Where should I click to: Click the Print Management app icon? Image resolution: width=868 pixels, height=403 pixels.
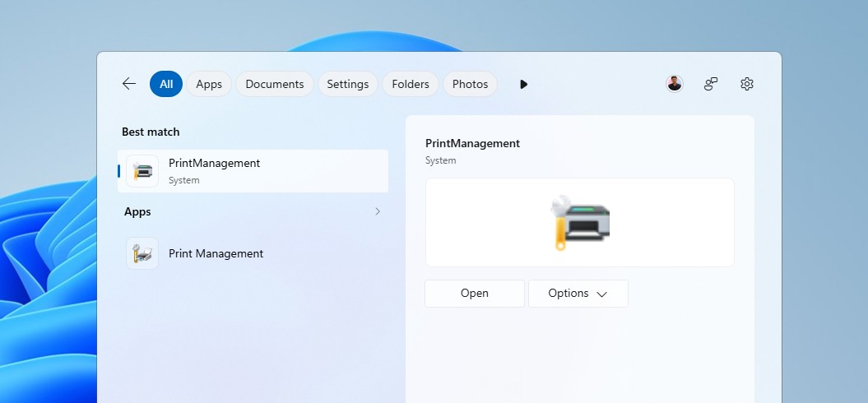pos(142,253)
